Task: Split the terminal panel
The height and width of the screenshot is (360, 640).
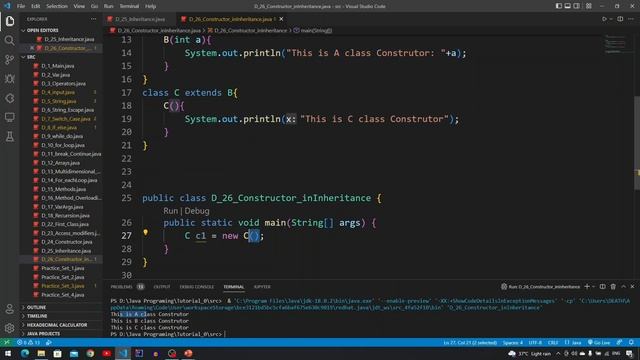Action: point(602,287)
